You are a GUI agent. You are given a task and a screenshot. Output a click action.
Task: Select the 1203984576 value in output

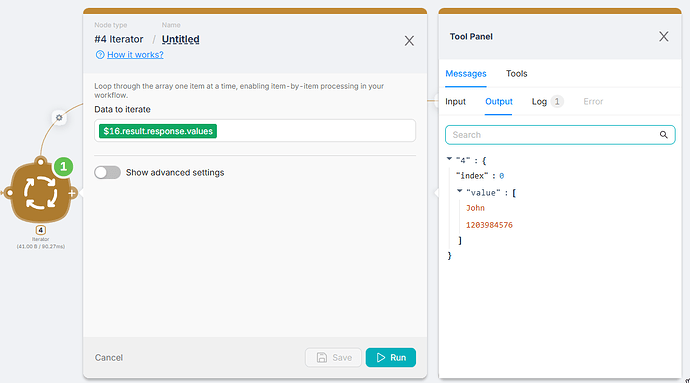489,225
